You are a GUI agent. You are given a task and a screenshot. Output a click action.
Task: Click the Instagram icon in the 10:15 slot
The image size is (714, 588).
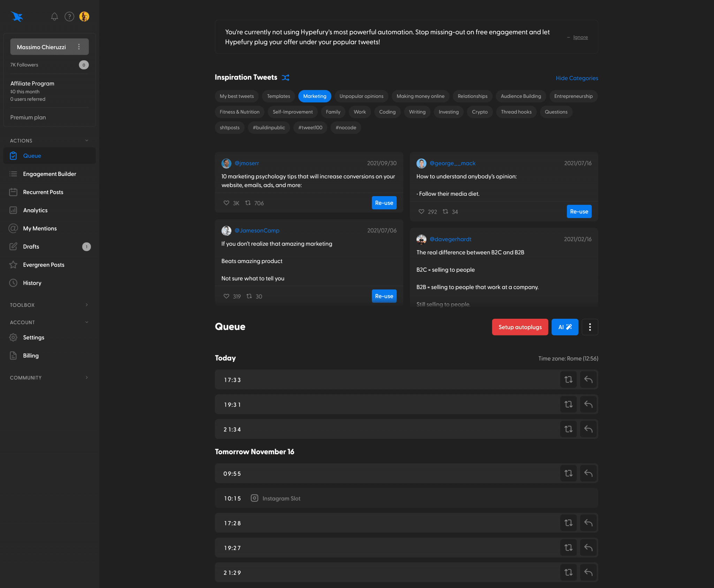[x=255, y=498]
